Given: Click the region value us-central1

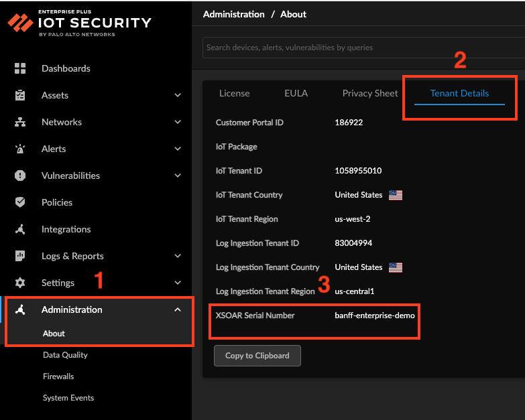Looking at the screenshot, I should coord(354,291).
